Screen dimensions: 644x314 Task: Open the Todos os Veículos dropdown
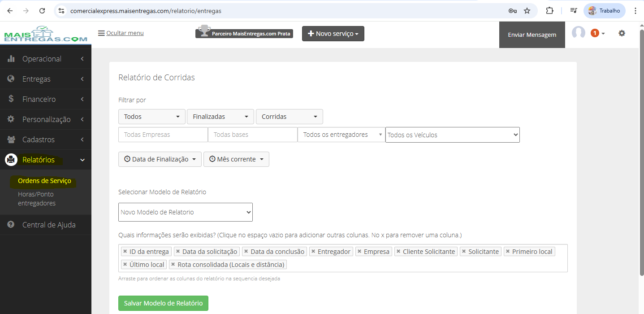pyautogui.click(x=453, y=135)
